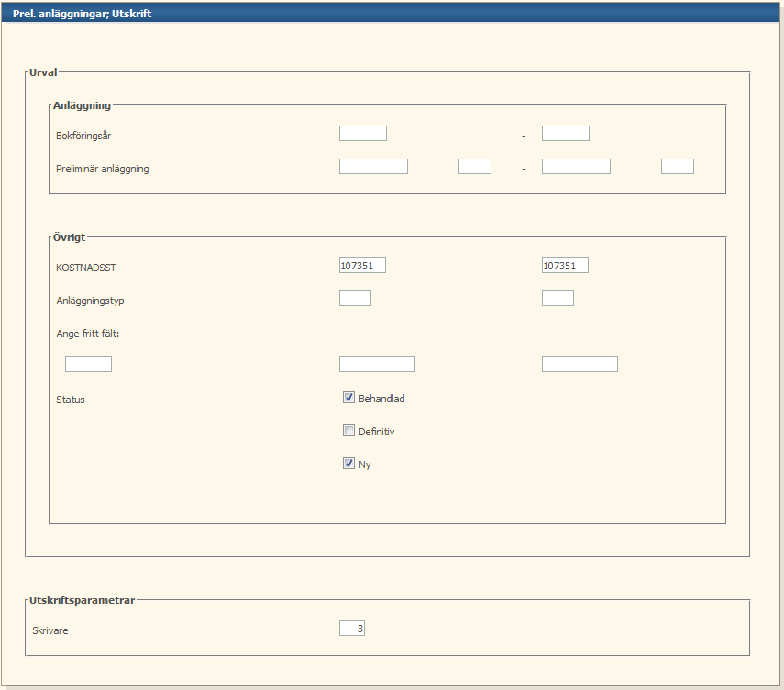Focus the small Preliminär anläggning from sub-field
The height and width of the screenshot is (690, 784).
[x=475, y=167]
